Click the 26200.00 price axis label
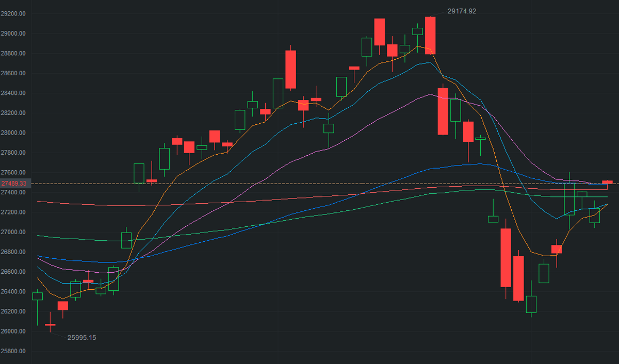The width and height of the screenshot is (619, 364). click(x=13, y=311)
